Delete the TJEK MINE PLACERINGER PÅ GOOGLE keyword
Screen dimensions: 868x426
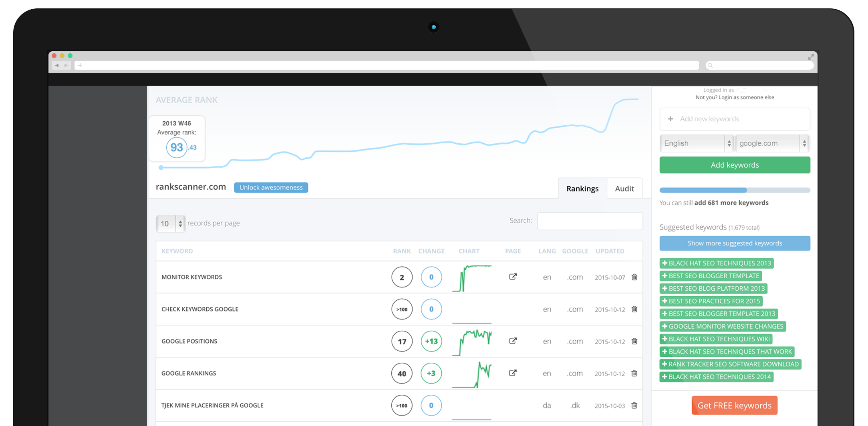(634, 405)
